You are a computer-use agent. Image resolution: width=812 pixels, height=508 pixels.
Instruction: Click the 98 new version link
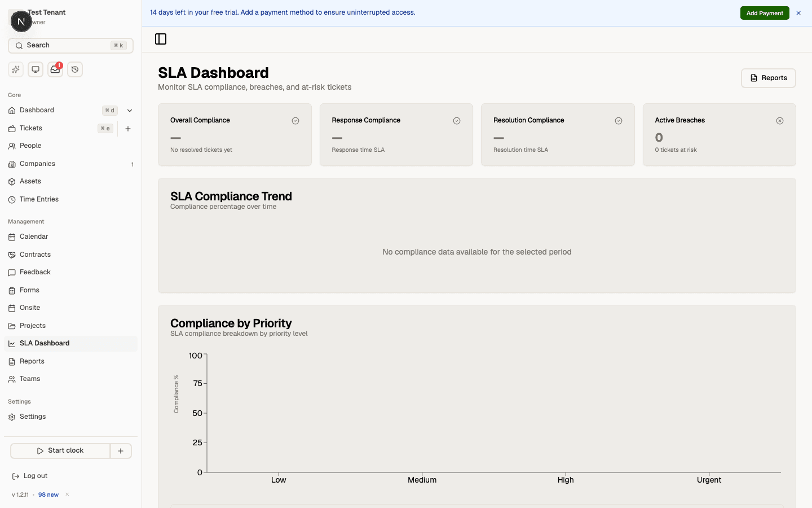[x=48, y=494]
